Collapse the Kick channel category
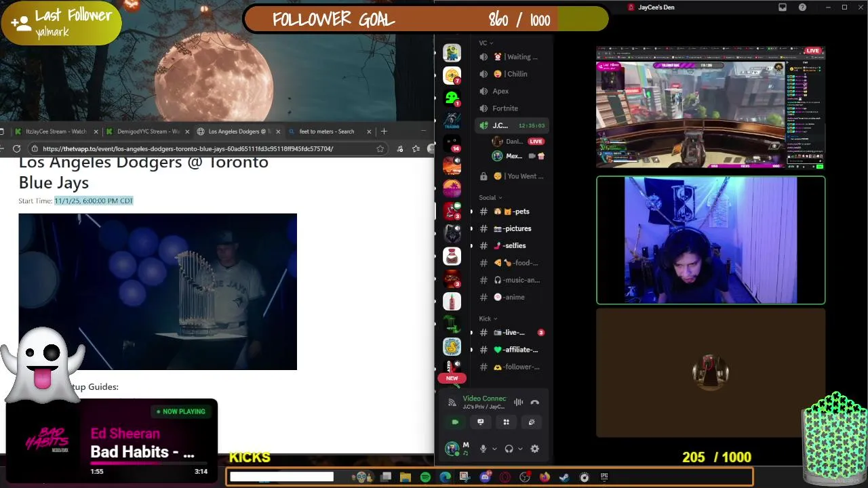 488,319
